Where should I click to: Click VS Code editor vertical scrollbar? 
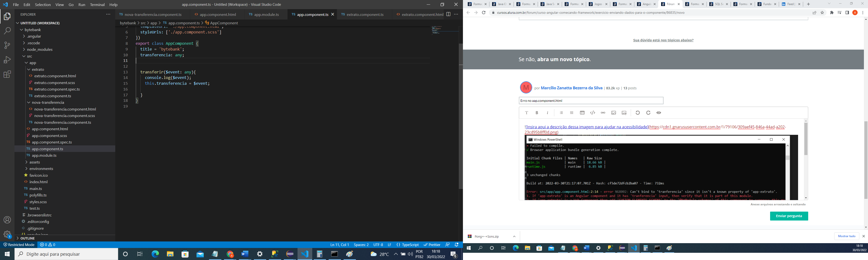tap(461, 116)
